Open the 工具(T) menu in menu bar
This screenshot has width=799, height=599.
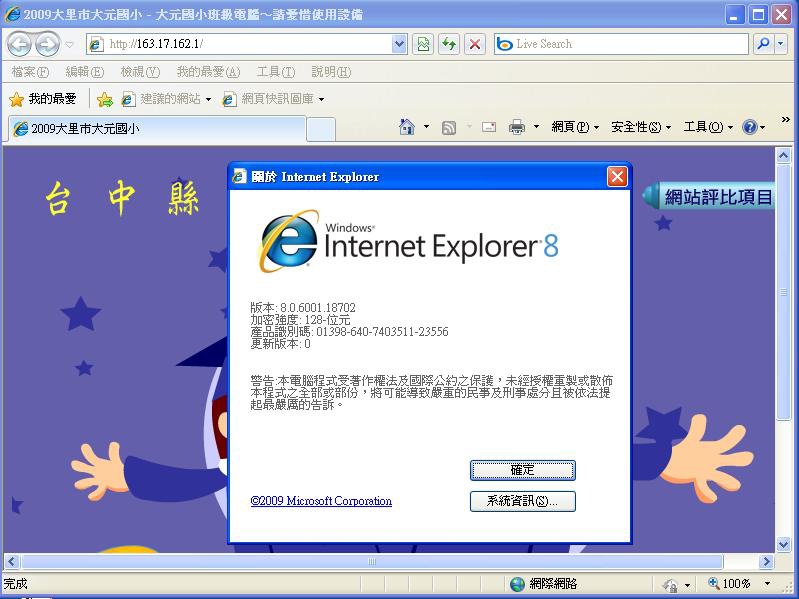point(276,72)
